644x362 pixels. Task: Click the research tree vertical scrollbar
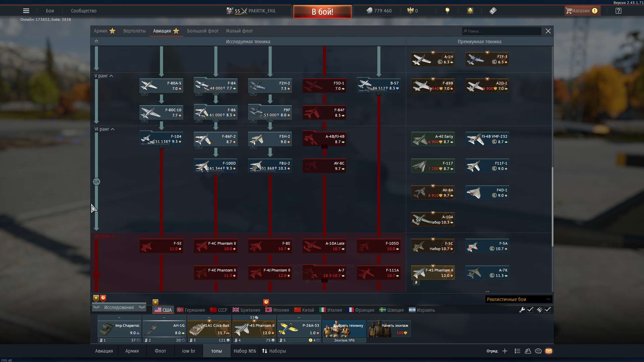(552, 207)
